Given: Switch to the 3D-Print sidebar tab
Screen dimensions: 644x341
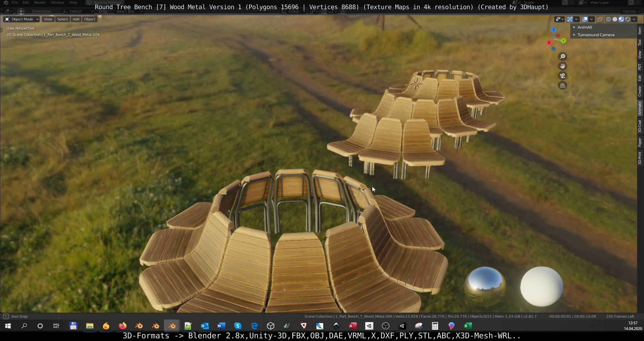Looking at the screenshot, I should click(x=640, y=158).
